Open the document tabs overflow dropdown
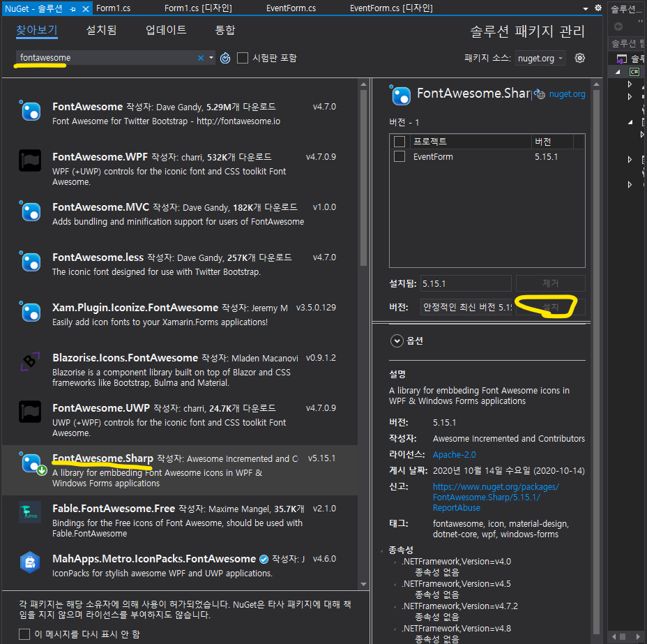The width and height of the screenshot is (647, 644). click(x=586, y=8)
